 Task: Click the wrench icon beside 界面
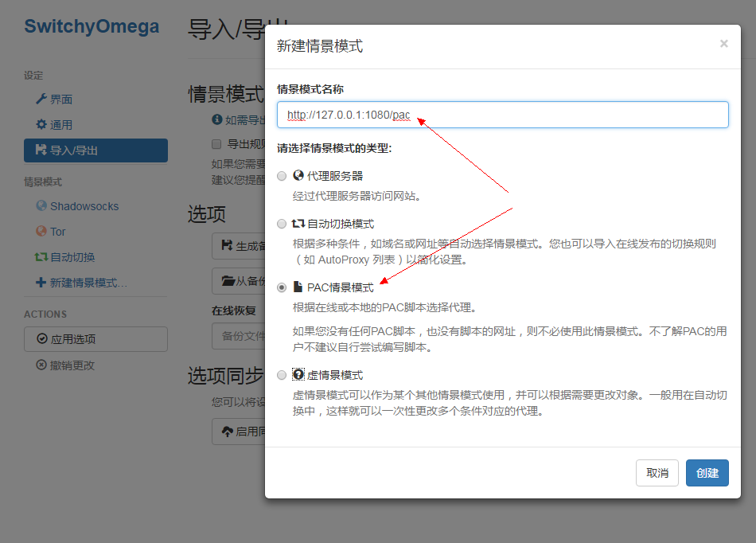coord(41,99)
